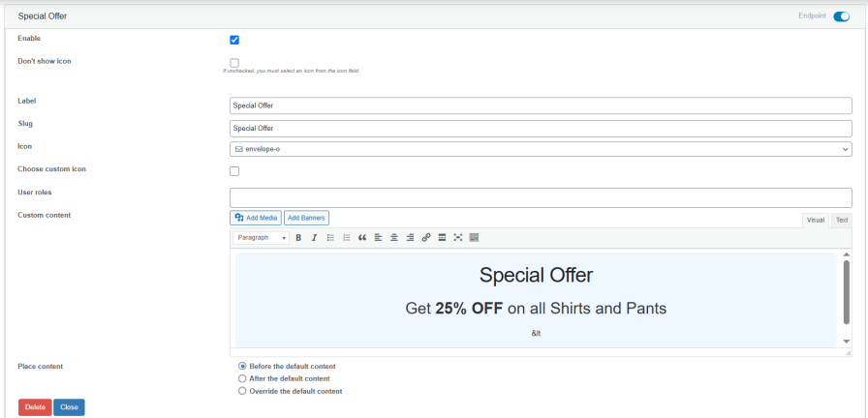Click the Special Offer panel title
This screenshot has height=418, width=868.
tap(43, 16)
